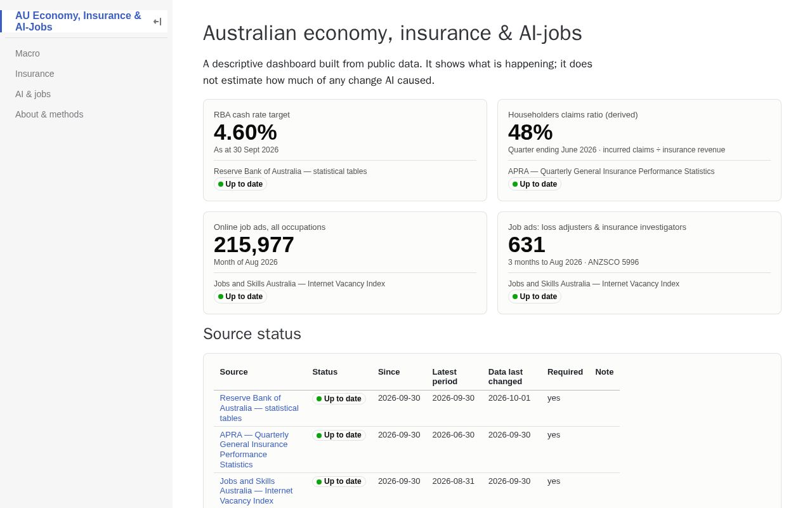Click the Required column header
Image resolution: width=812 pixels, height=508 pixels.
pyautogui.click(x=565, y=372)
